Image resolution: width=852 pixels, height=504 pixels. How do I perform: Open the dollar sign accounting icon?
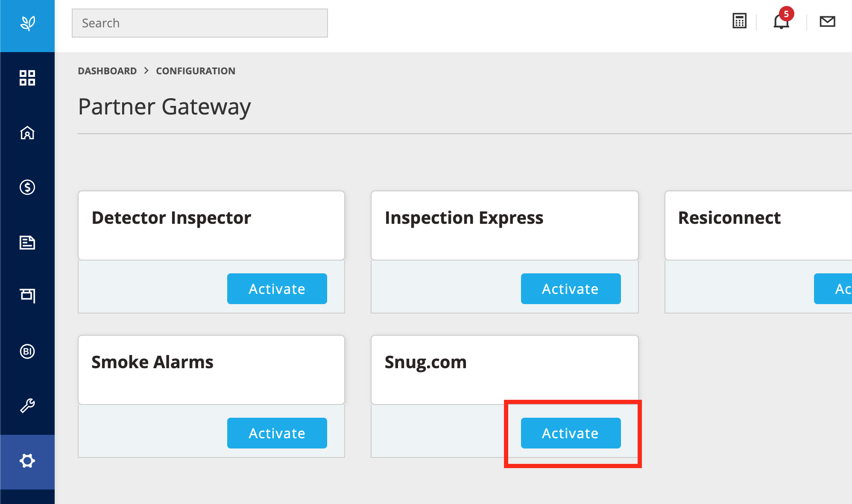coord(27,187)
